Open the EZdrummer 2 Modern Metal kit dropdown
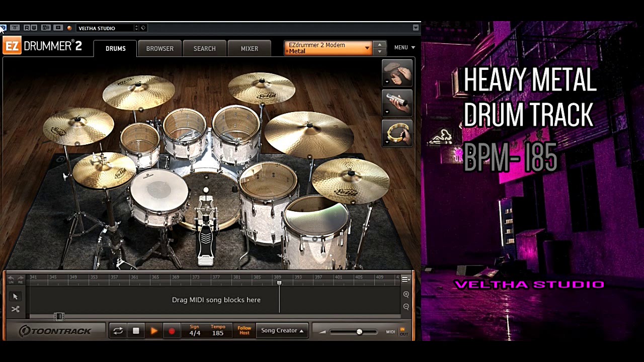 [328, 48]
